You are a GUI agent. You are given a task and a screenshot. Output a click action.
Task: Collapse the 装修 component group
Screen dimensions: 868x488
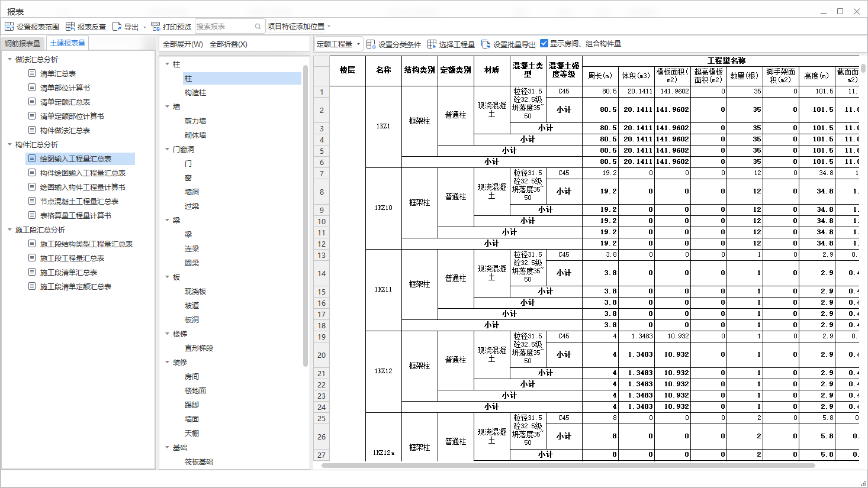(167, 362)
